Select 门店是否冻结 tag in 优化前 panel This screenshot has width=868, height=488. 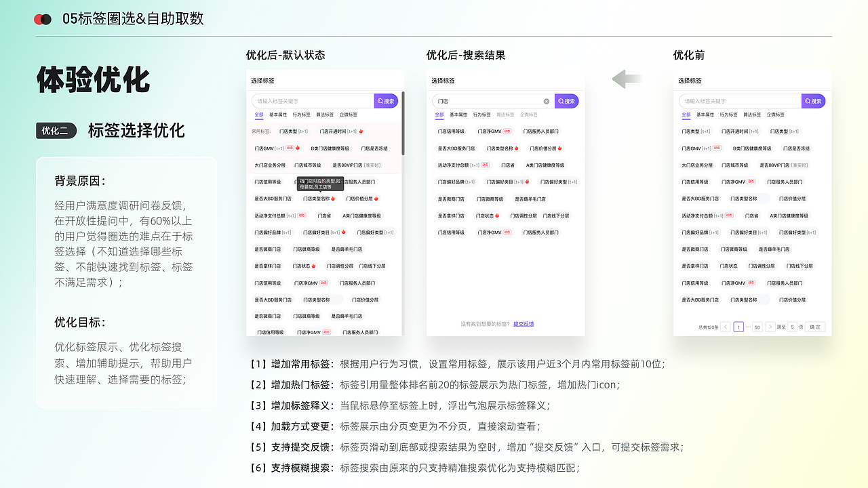click(796, 148)
